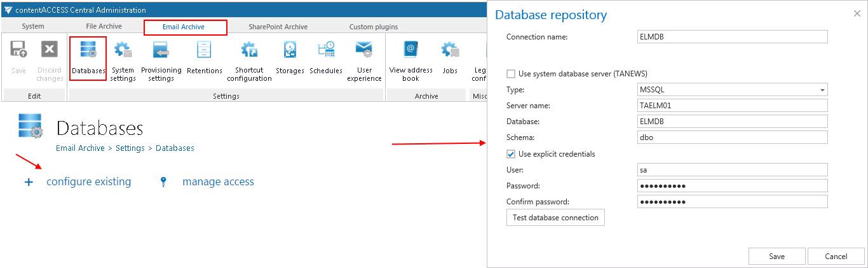Switch to the System tab

(33, 27)
